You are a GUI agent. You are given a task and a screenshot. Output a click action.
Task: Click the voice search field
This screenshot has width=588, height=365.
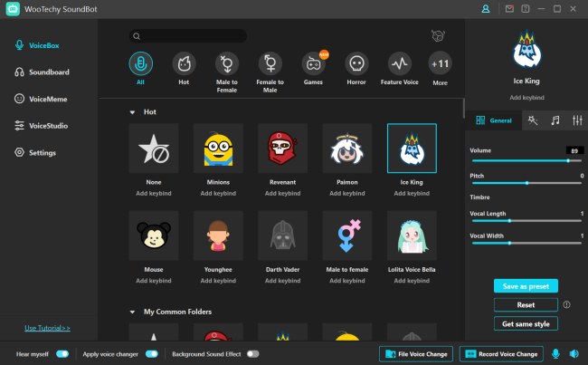pos(188,36)
